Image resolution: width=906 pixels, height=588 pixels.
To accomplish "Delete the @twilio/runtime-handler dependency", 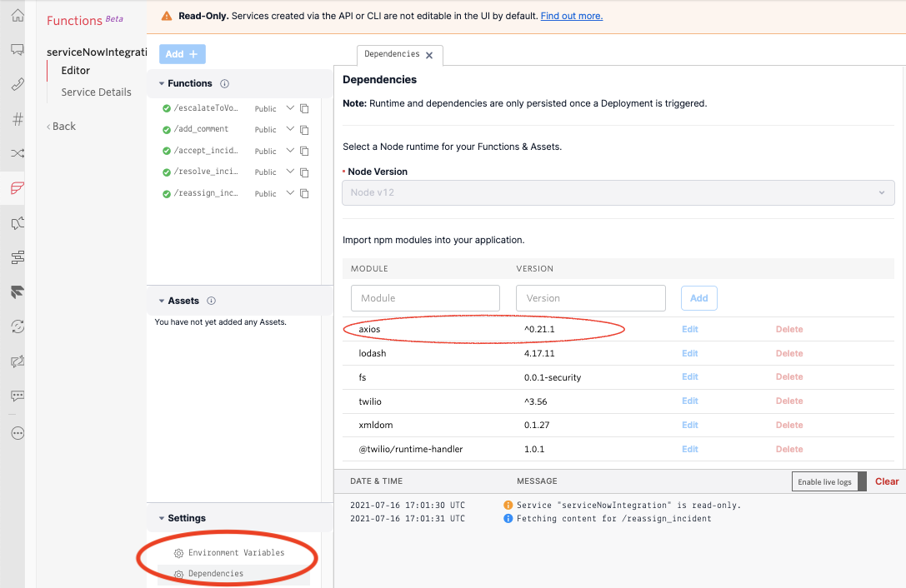I will click(789, 450).
